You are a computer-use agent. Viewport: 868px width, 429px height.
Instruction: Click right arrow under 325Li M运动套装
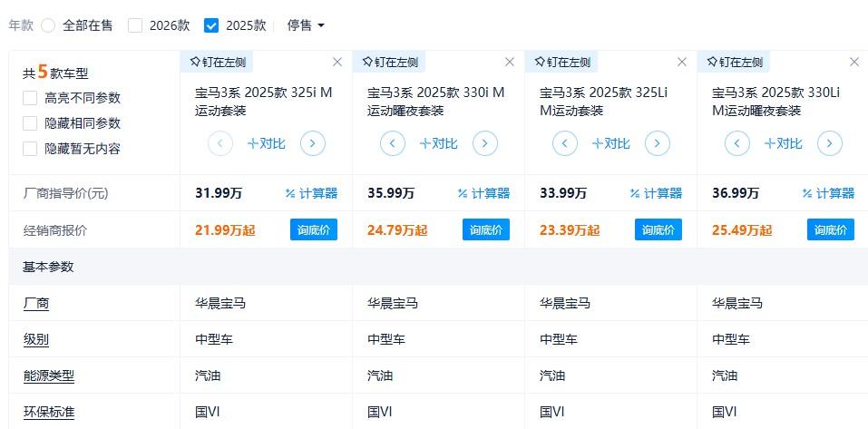click(658, 144)
